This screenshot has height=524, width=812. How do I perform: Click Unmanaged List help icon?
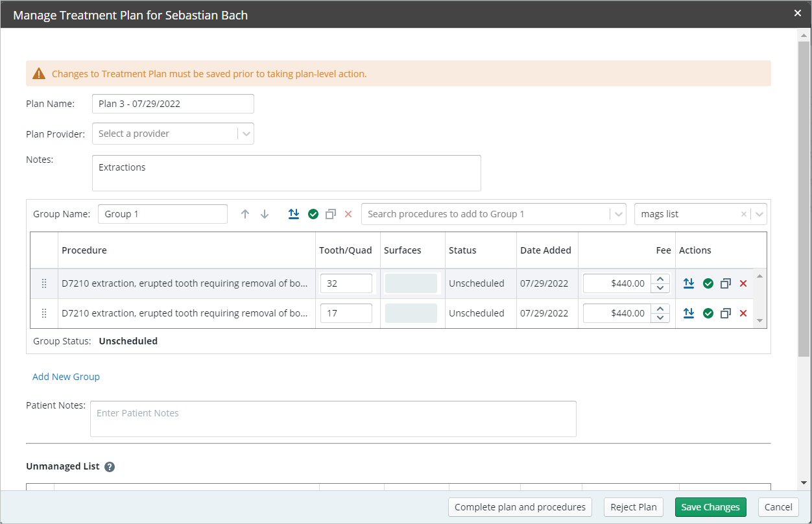click(110, 466)
